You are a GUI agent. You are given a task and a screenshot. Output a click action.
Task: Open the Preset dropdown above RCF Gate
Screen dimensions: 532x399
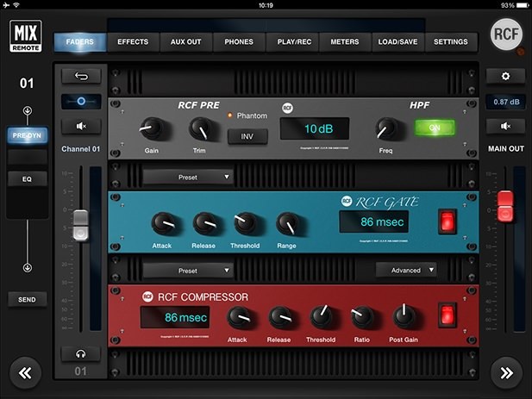pyautogui.click(x=188, y=177)
